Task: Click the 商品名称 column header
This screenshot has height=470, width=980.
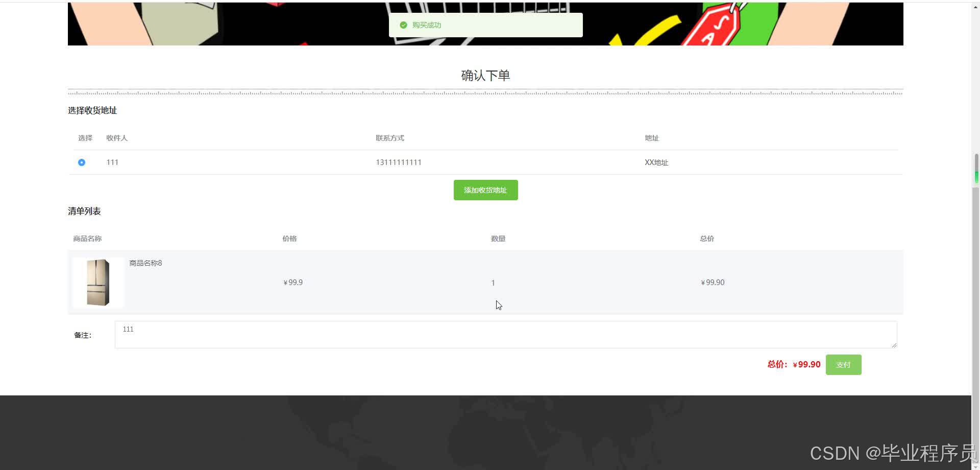Action: click(87, 239)
